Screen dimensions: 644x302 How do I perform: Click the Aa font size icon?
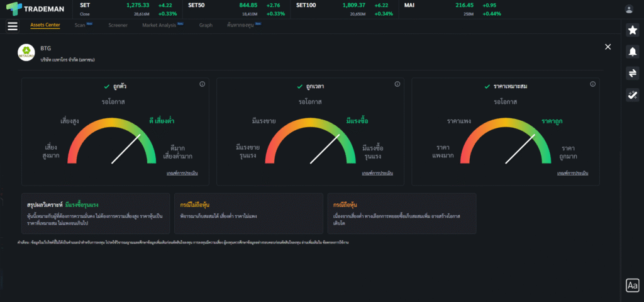[633, 286]
